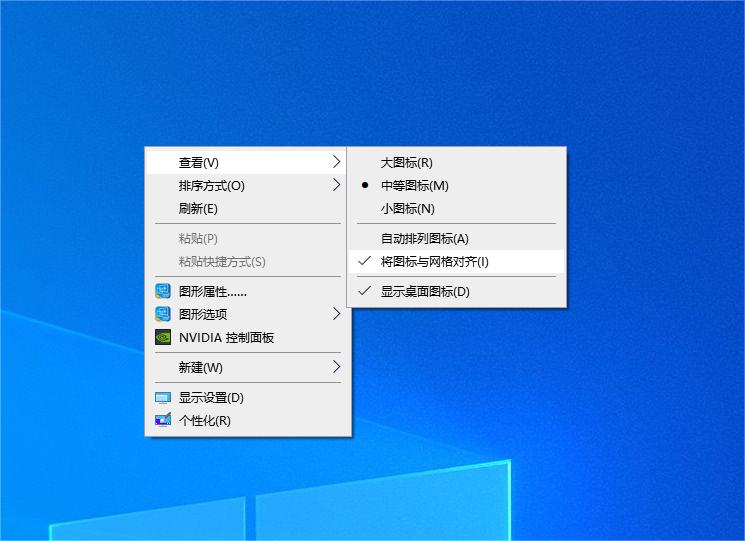Expand the 新建(W) submenu arrow
The width and height of the screenshot is (745, 541).
coord(336,367)
